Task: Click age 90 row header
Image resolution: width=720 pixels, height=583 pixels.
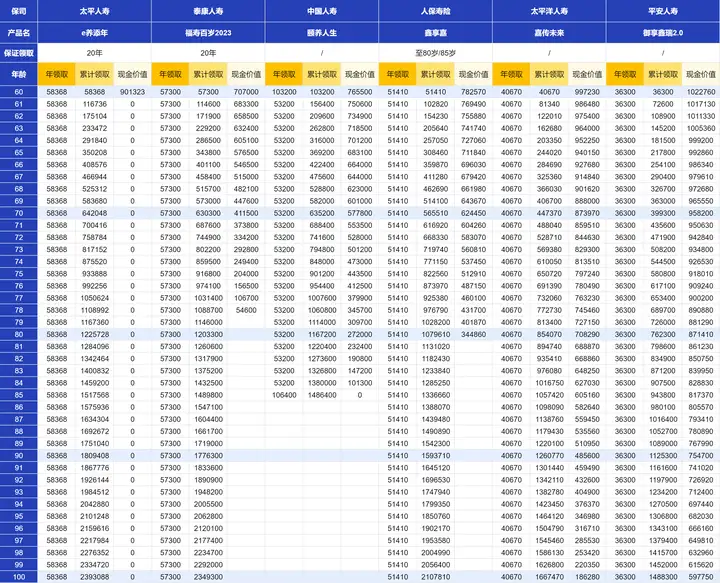Action: (19, 455)
